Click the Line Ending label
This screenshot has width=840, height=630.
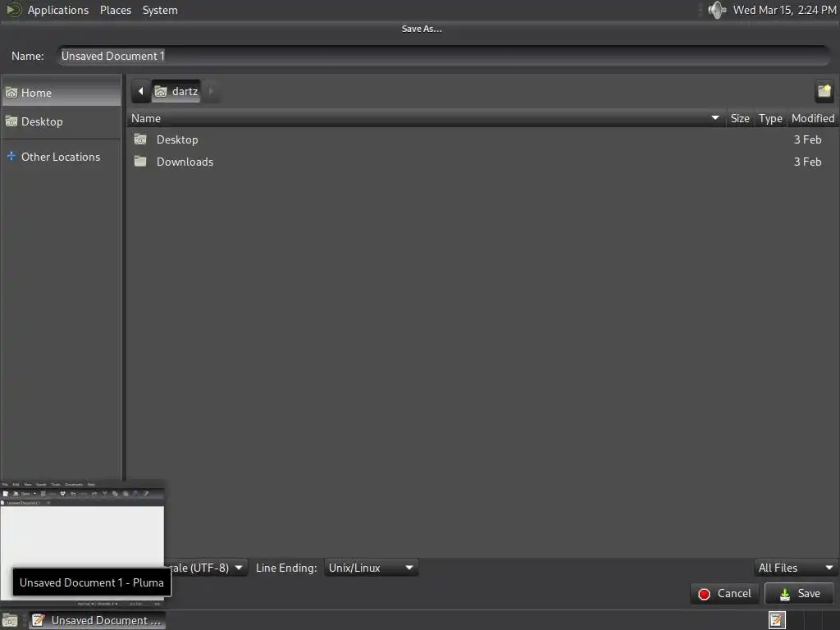(x=286, y=568)
